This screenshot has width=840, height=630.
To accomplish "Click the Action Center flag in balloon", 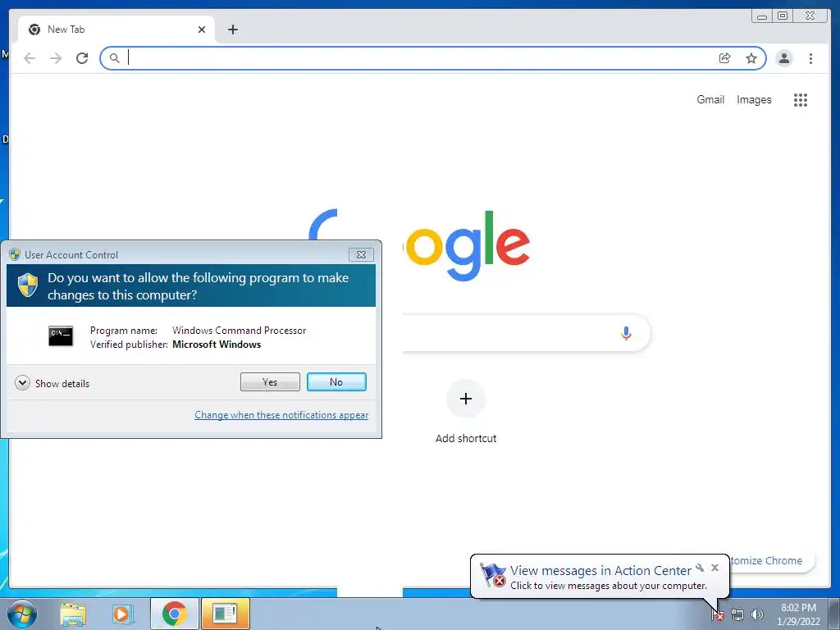I will coord(493,575).
